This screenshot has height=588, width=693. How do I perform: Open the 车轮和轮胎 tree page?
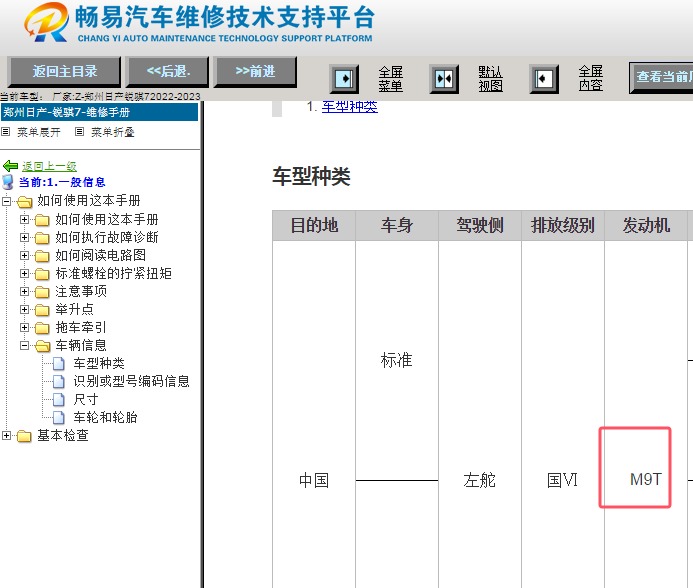coord(105,418)
